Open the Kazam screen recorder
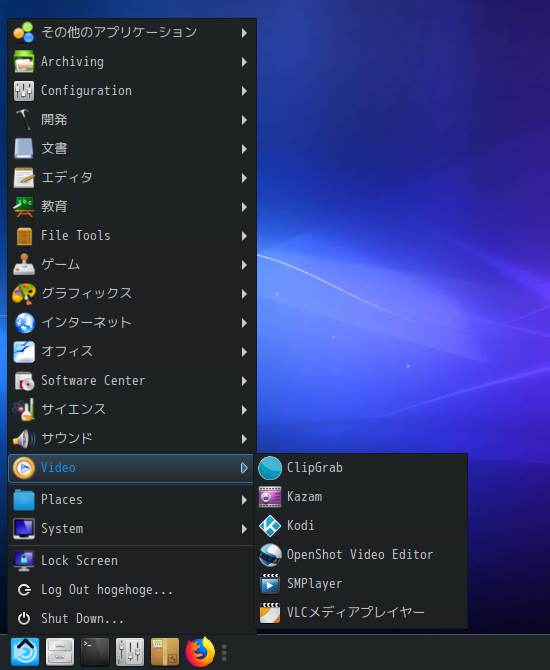The height and width of the screenshot is (670, 550). 361,497
